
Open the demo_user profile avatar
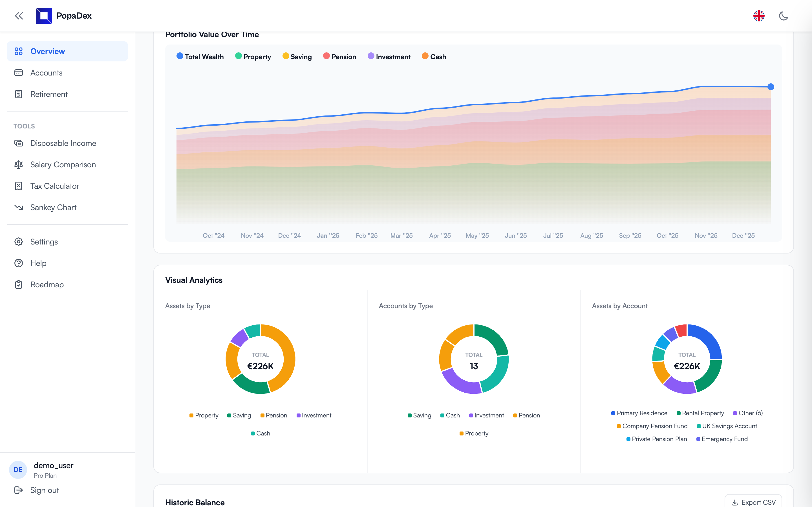point(18,470)
